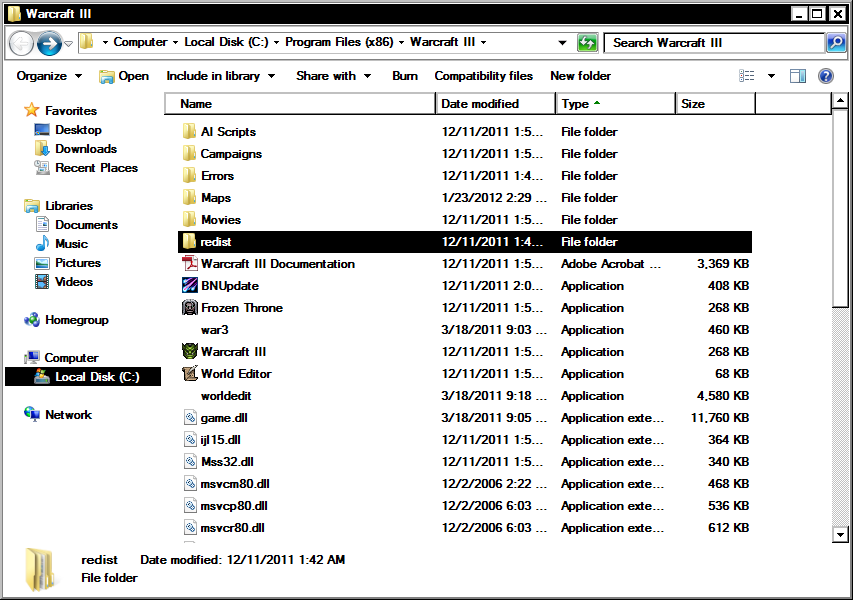Image resolution: width=853 pixels, height=600 pixels.
Task: Sort by Date modified column header
Action: (496, 103)
